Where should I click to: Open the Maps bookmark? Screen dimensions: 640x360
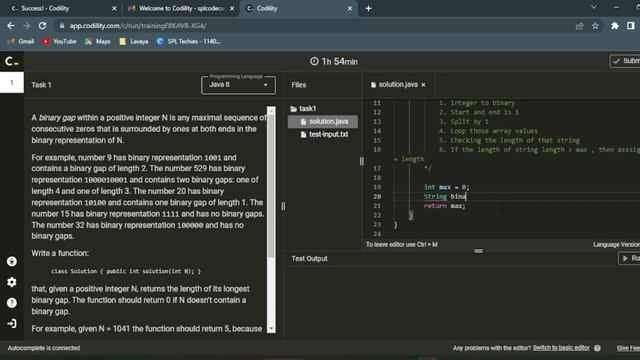coord(98,41)
